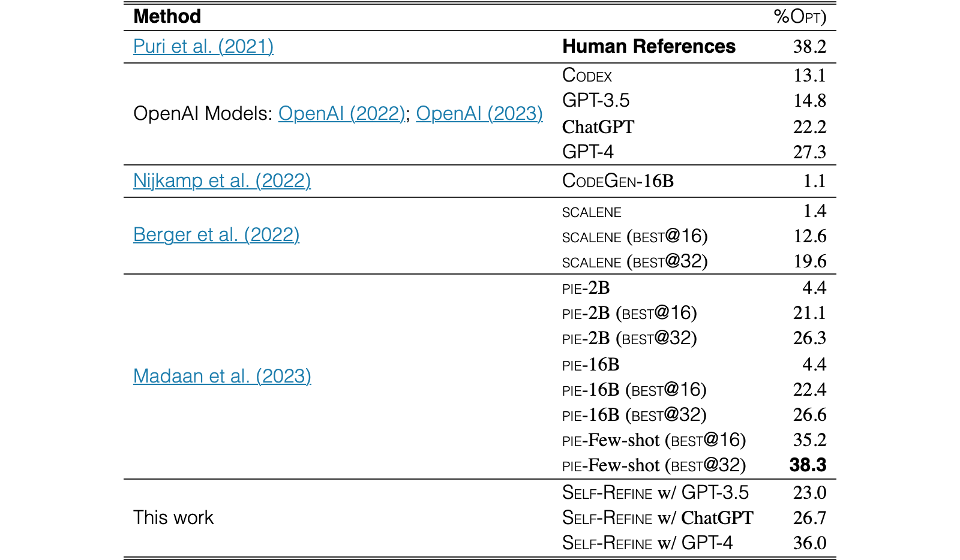960x560 pixels.
Task: Click the %Opt column header
Action: 800,17
